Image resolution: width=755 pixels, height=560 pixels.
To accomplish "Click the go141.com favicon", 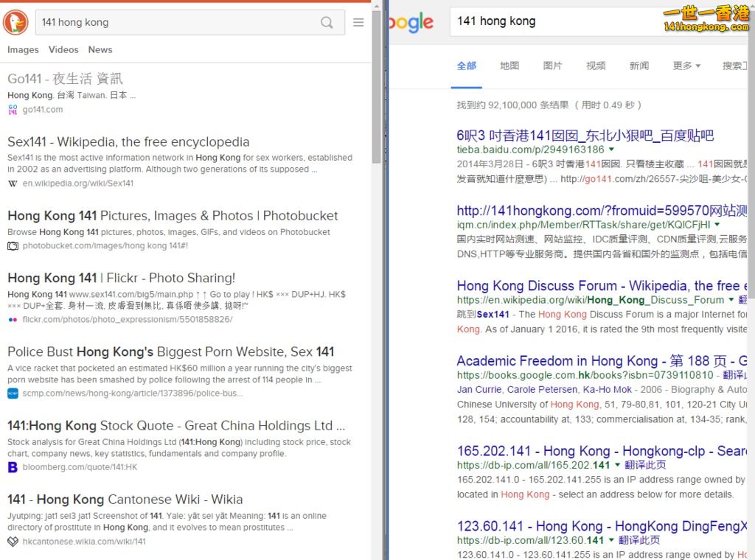I will click(x=13, y=109).
